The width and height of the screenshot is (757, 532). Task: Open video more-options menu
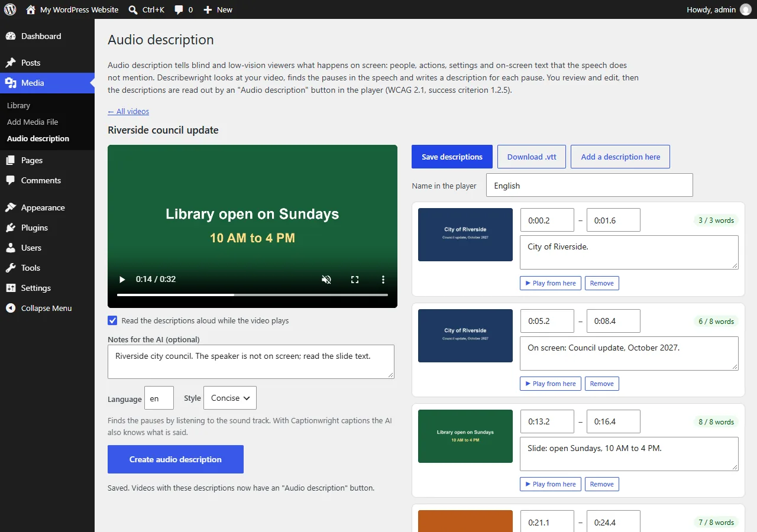[383, 279]
